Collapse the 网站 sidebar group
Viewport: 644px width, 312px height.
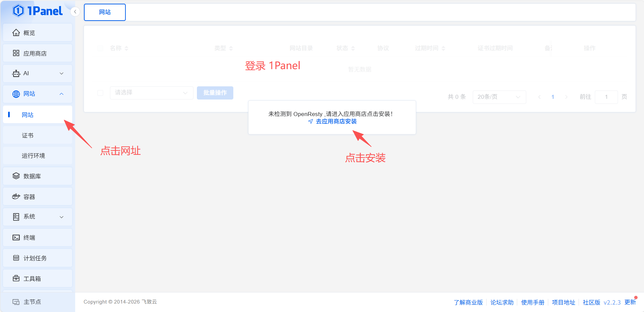(37, 94)
